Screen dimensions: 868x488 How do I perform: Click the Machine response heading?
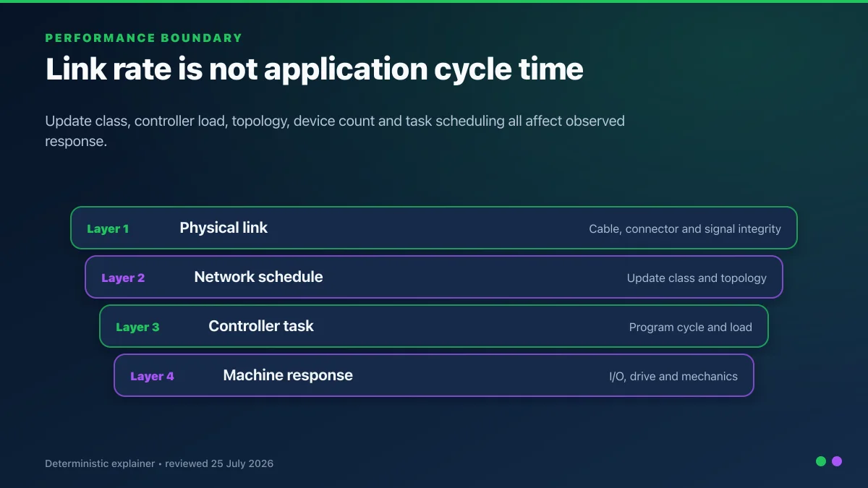point(288,375)
